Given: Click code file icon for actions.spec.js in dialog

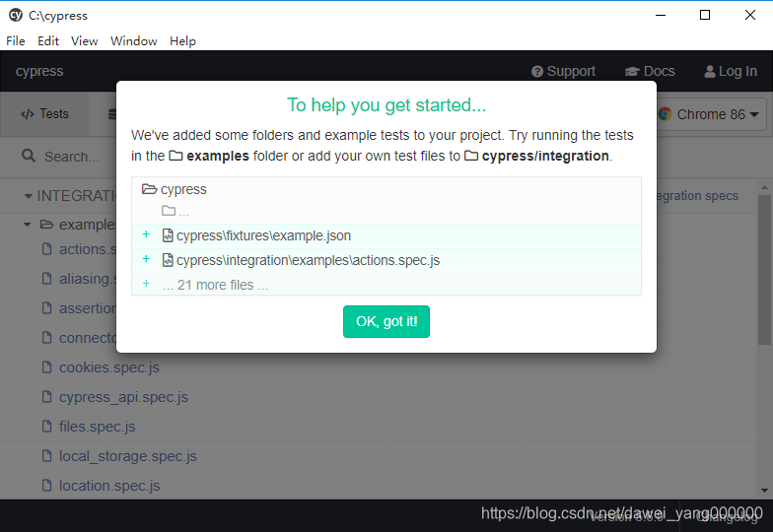Looking at the screenshot, I should tap(168, 260).
